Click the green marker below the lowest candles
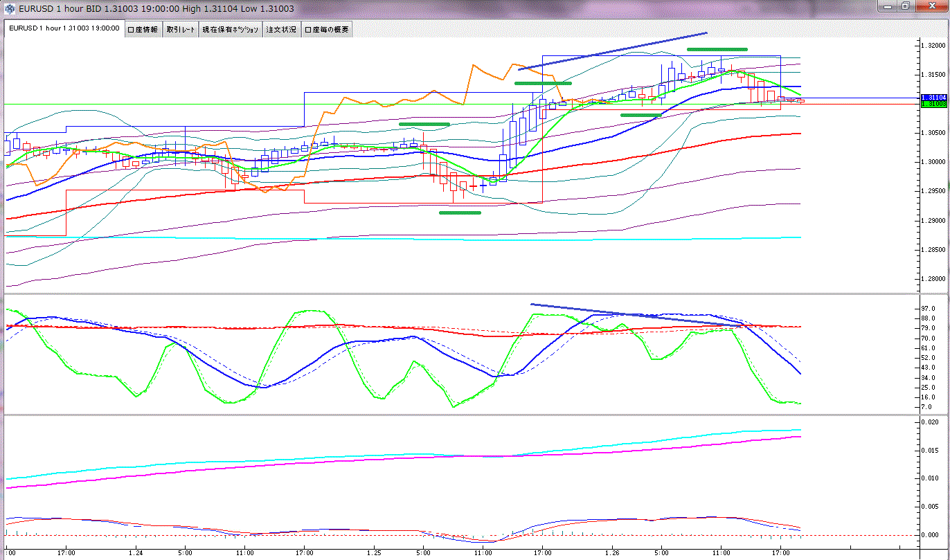950x560 pixels. (x=460, y=213)
